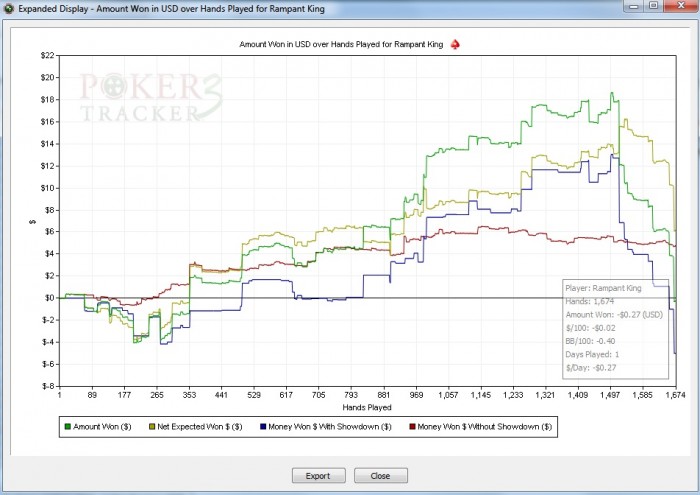Maximize the Expanded Display window
Viewport: 700px width, 495px height.
[x=654, y=6]
